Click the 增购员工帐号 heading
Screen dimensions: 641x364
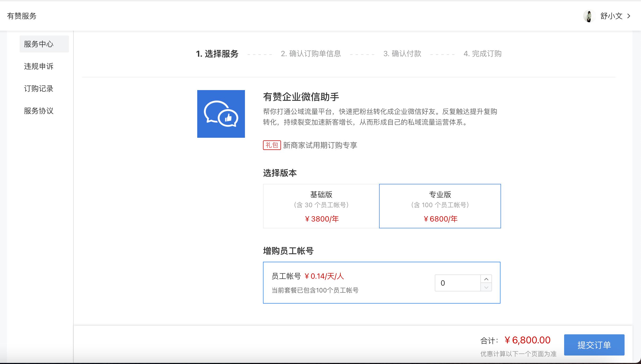coord(288,251)
